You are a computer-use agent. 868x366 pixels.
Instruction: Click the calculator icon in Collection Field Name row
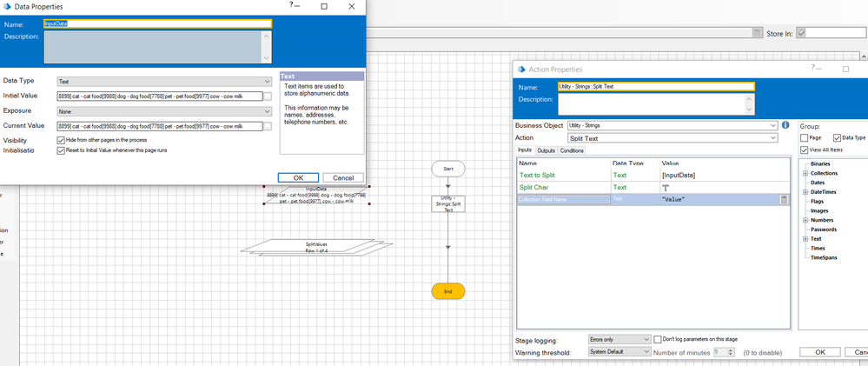pyautogui.click(x=784, y=199)
